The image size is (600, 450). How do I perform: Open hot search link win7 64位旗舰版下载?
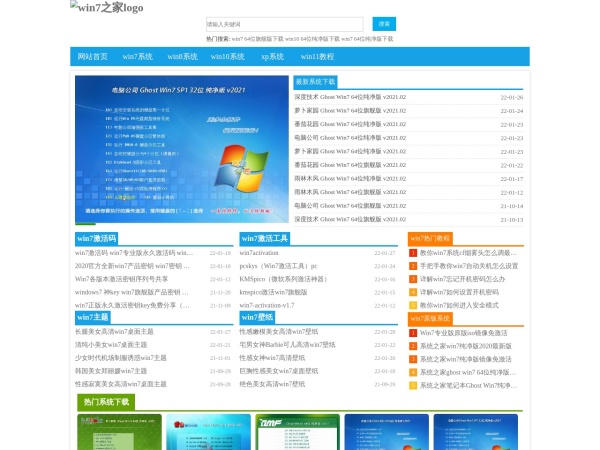tap(258, 39)
